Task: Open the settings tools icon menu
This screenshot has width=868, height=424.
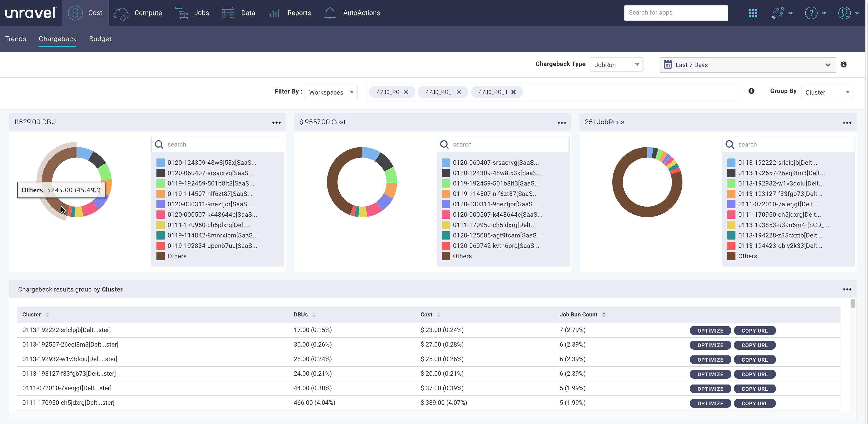Action: (x=782, y=13)
